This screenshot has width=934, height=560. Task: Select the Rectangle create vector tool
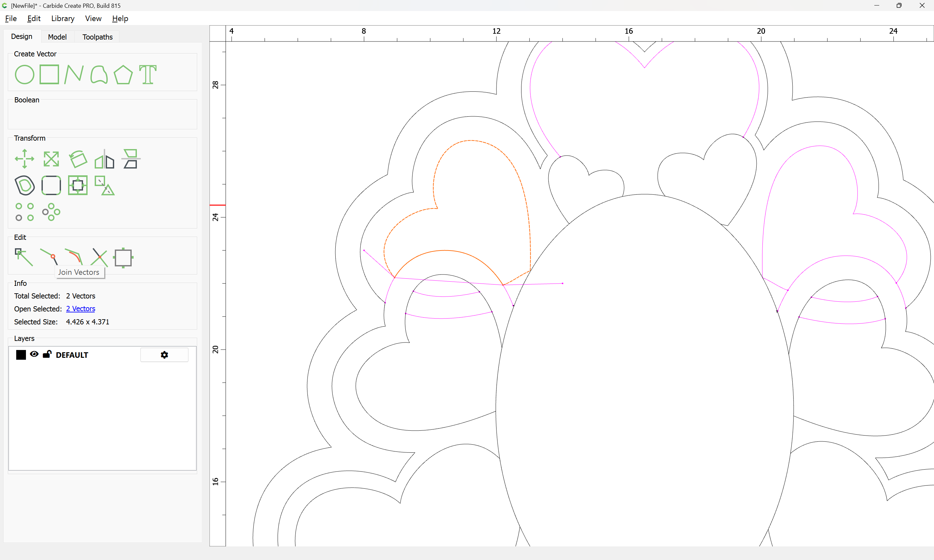tap(49, 74)
